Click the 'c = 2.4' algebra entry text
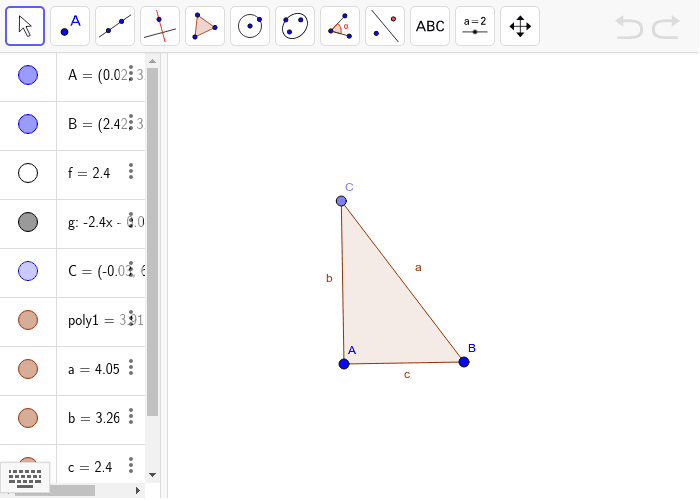The height and width of the screenshot is (500, 700). click(x=90, y=467)
